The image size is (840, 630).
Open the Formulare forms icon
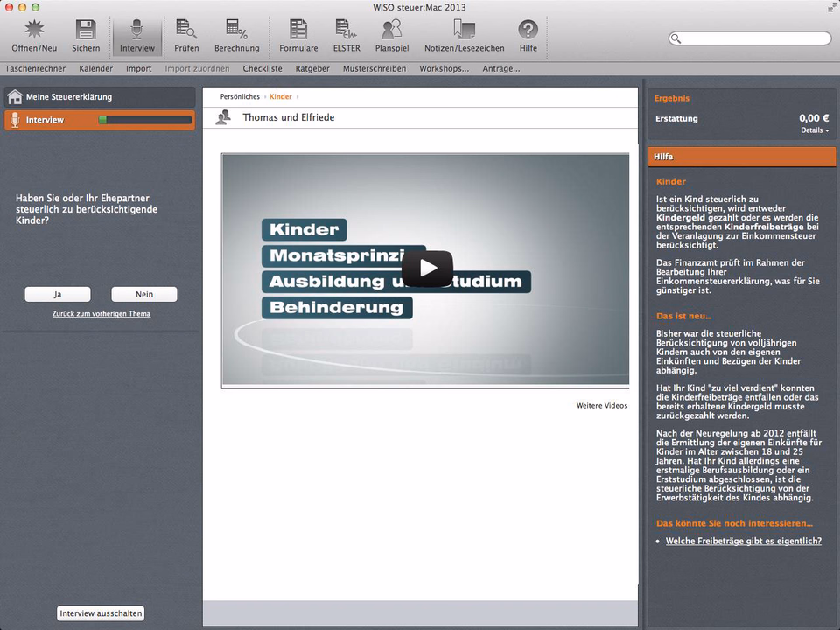tap(298, 30)
